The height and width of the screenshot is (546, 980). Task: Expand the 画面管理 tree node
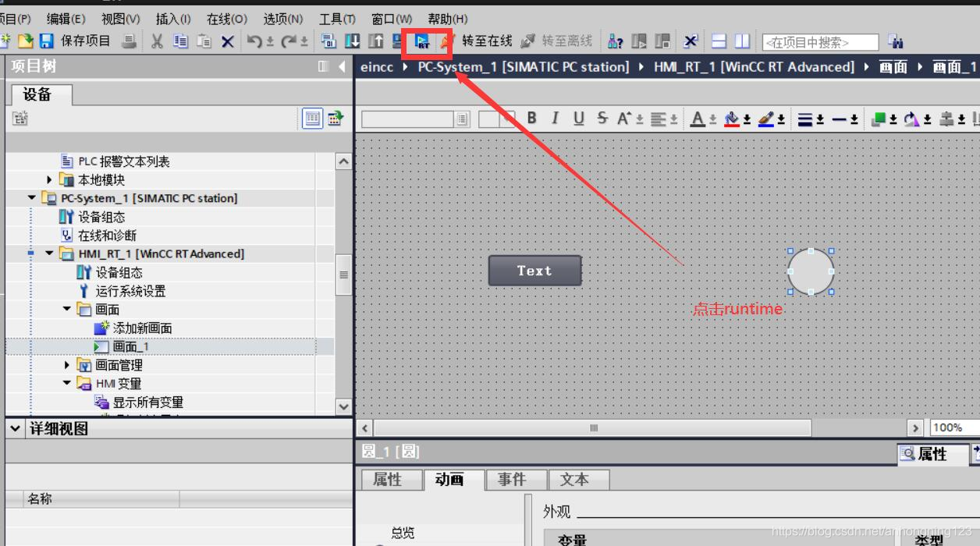coord(67,365)
